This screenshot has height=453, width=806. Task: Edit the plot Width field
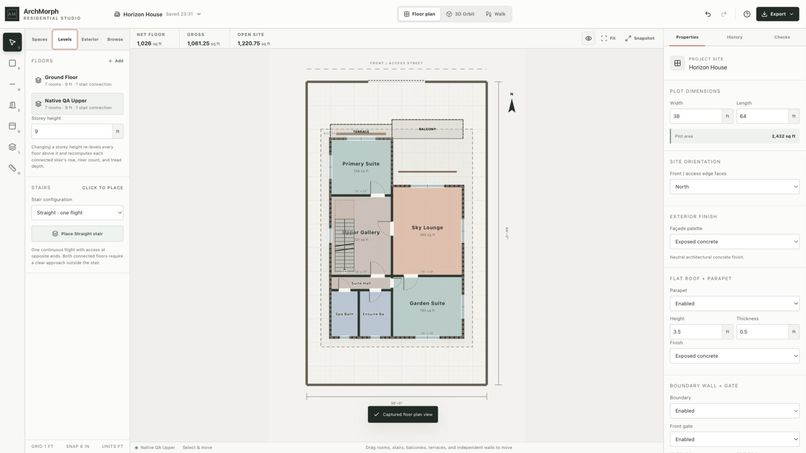[695, 116]
